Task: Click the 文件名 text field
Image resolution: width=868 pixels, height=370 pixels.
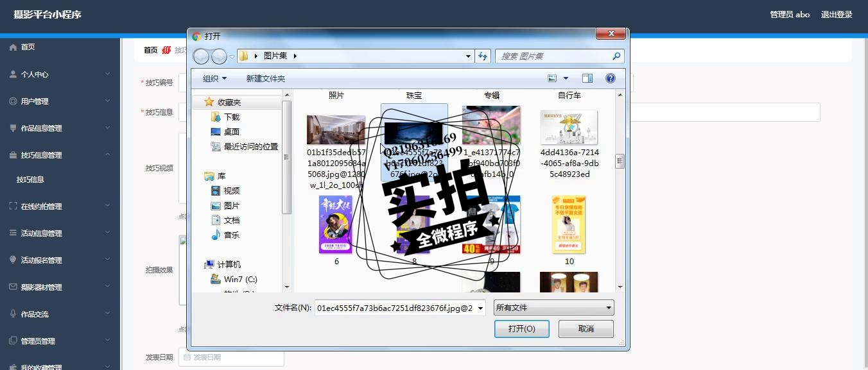Action: click(x=395, y=308)
